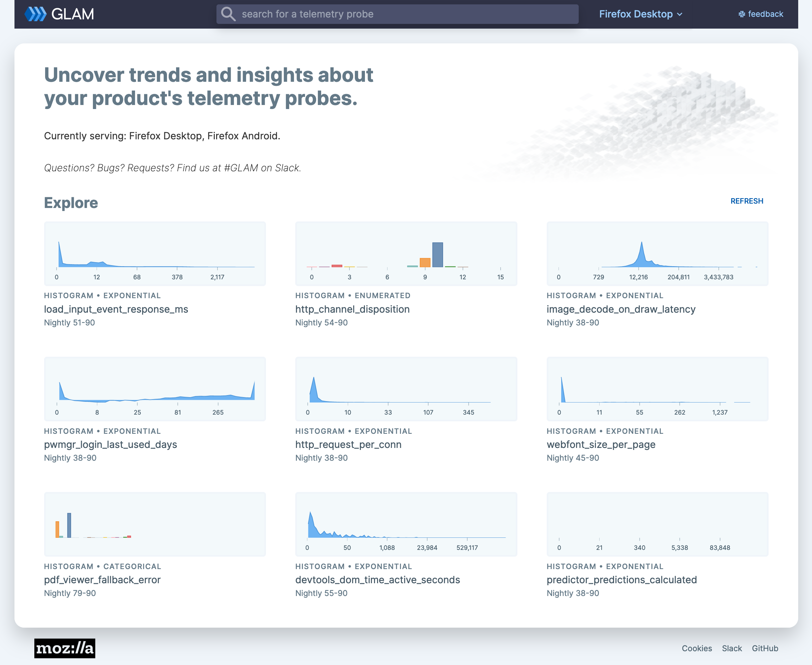Click the search magnifier icon
Viewport: 812px width, 665px height.
pos(228,14)
